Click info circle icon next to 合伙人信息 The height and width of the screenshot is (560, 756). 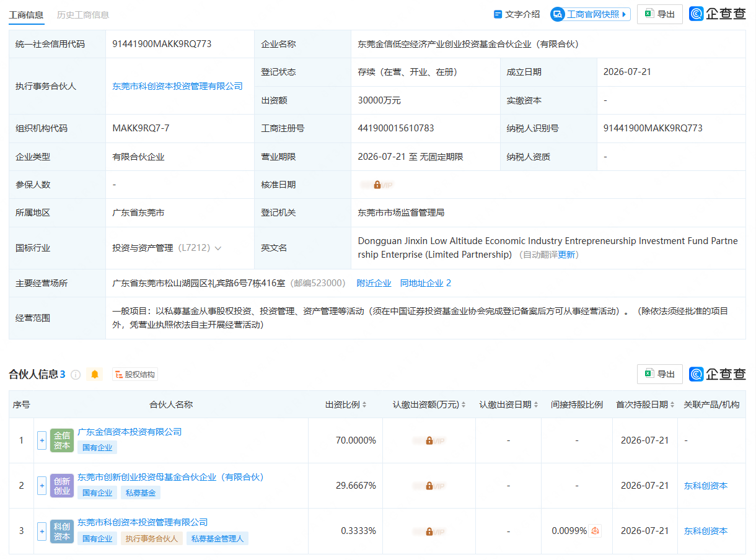[76, 374]
